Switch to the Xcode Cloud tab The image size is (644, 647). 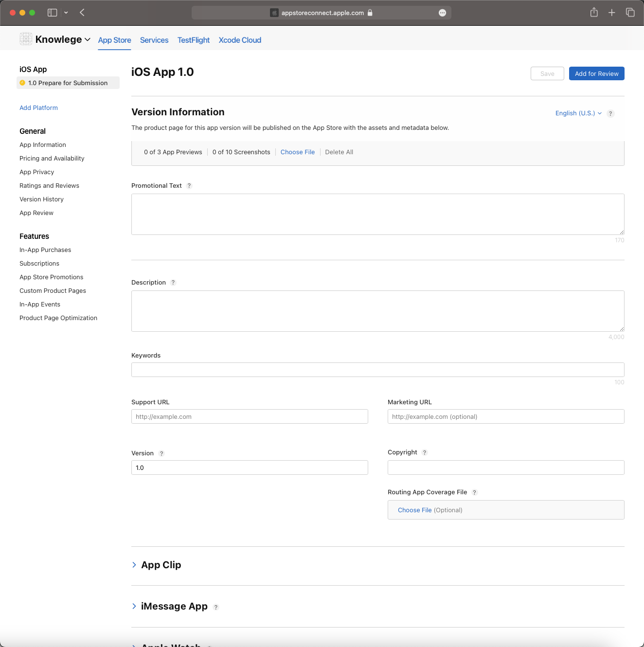[240, 40]
